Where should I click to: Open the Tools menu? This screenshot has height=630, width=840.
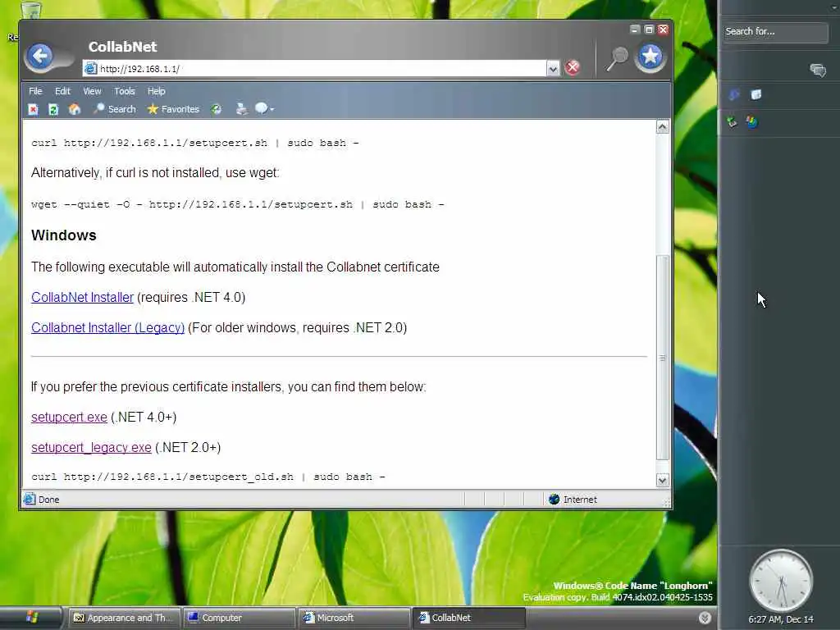[125, 91]
